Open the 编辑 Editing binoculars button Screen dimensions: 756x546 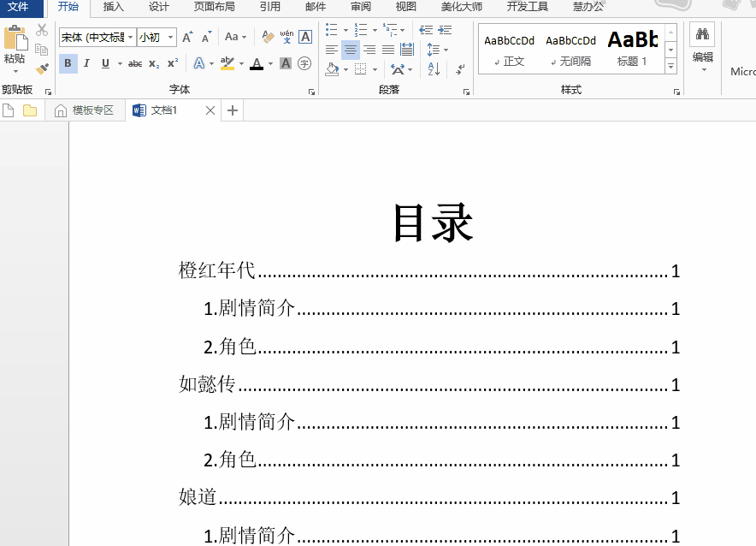pyautogui.click(x=702, y=48)
